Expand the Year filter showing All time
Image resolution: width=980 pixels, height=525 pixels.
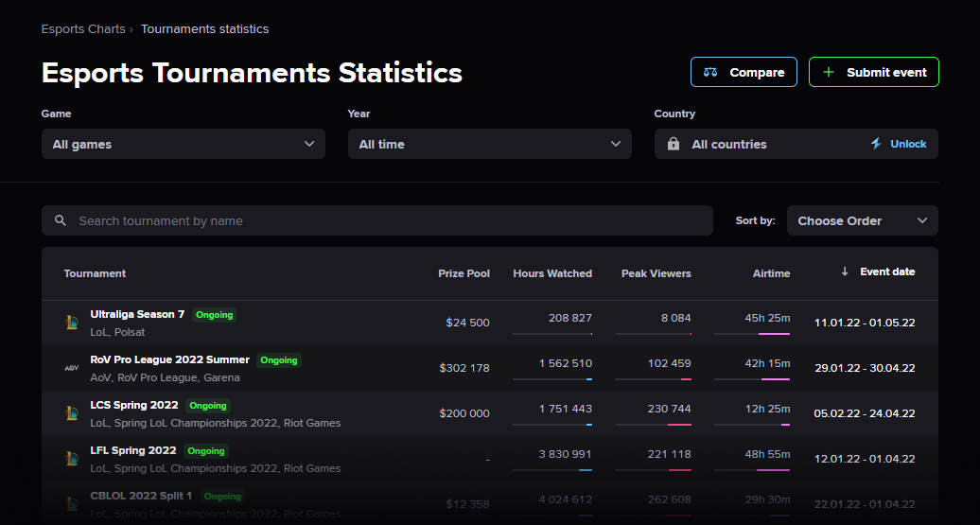pos(489,144)
